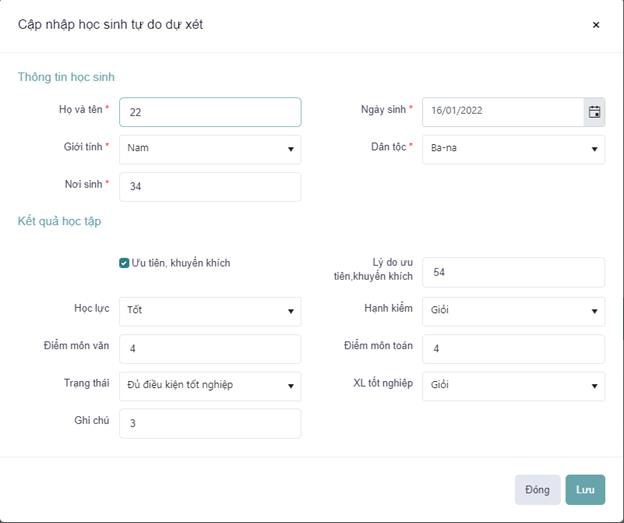Click the Điểm môn văn field

click(209, 349)
